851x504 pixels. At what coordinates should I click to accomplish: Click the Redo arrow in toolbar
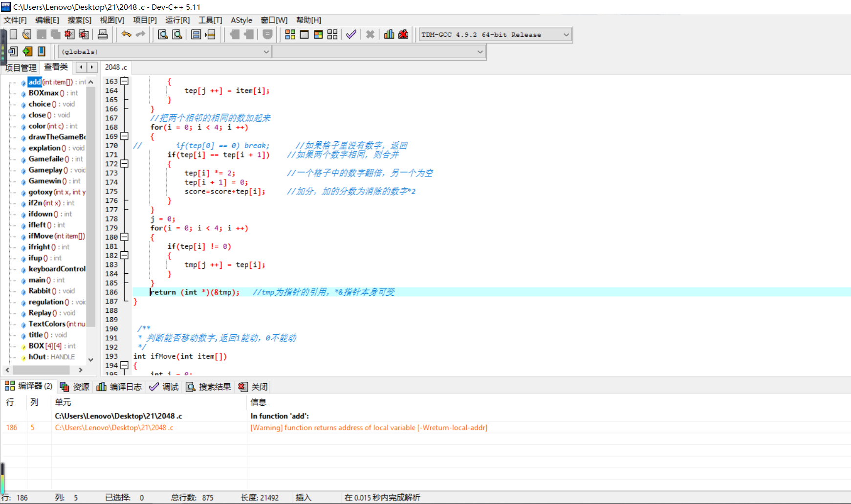(x=140, y=34)
